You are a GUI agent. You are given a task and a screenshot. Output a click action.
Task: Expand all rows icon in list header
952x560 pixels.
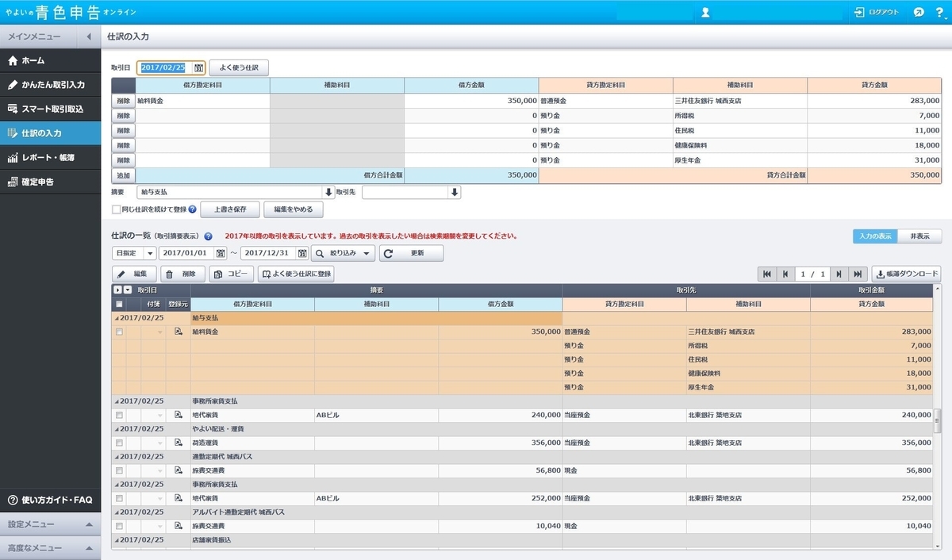click(x=117, y=290)
